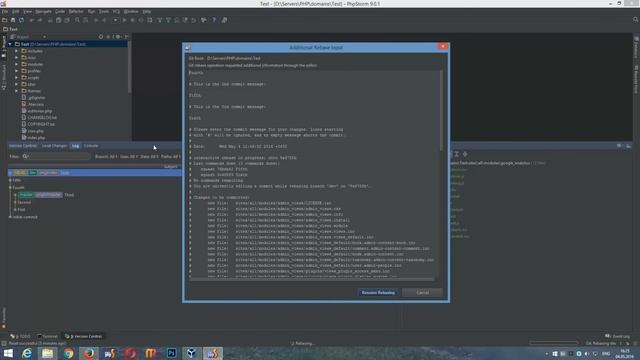Expand the themes folder
The height and width of the screenshot is (360, 640).
pyautogui.click(x=17, y=91)
